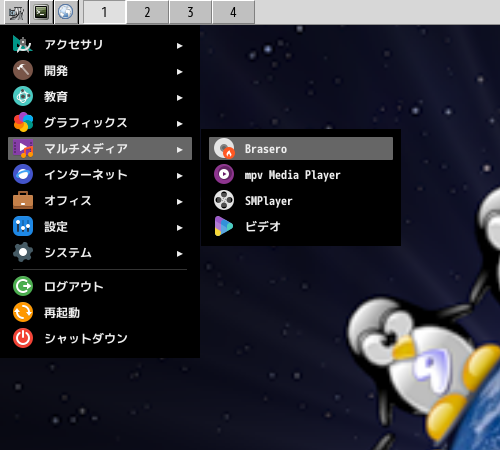This screenshot has width=500, height=450.
Task: Start SMPlayer from the submenu
Action: (x=301, y=201)
